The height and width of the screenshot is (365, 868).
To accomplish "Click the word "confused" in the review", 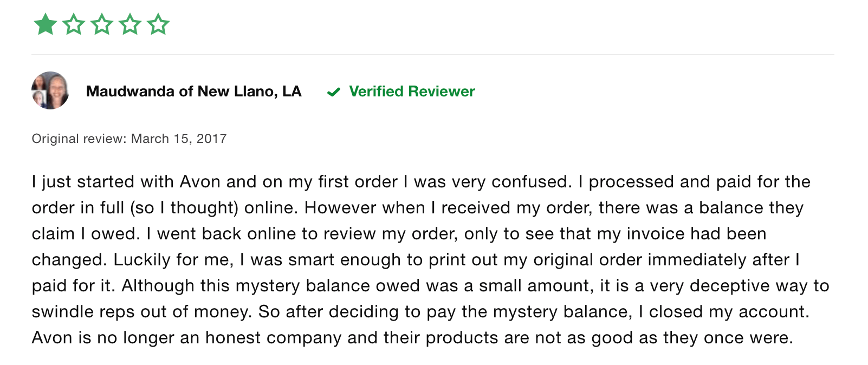I will [531, 181].
